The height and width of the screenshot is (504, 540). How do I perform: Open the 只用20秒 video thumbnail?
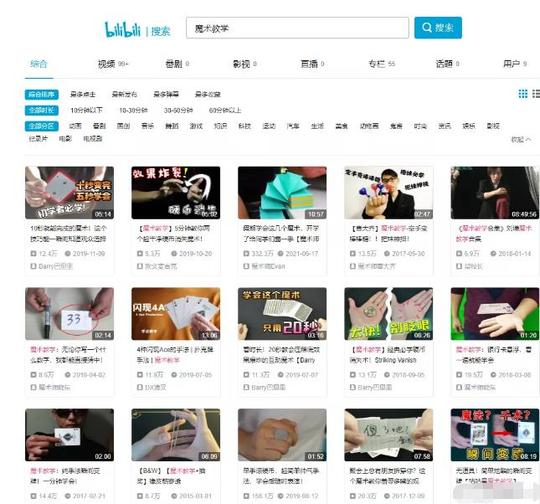tap(282, 314)
